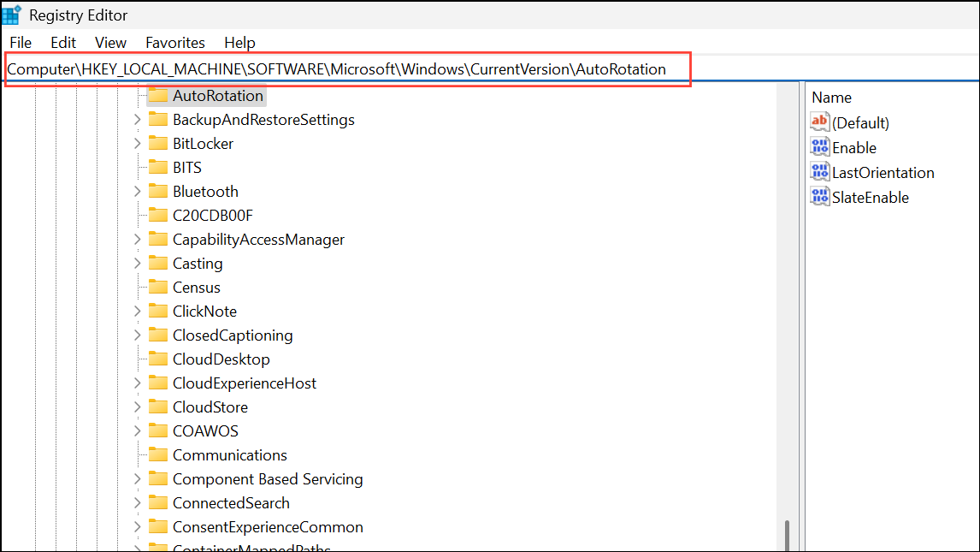Screen dimensions: 980x552
Task: Expand the CapabilityAccessManager key
Action: point(138,240)
